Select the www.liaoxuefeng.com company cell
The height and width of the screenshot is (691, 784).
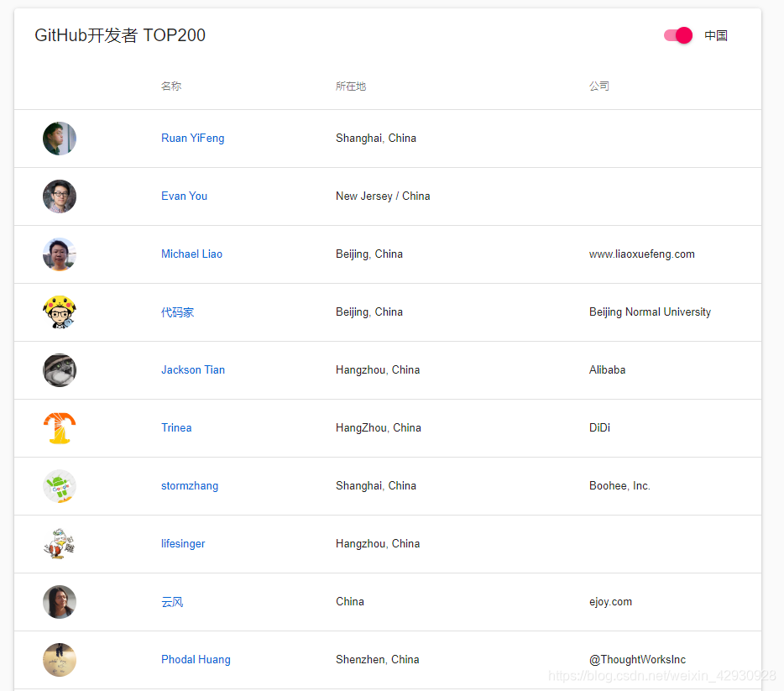(x=642, y=254)
